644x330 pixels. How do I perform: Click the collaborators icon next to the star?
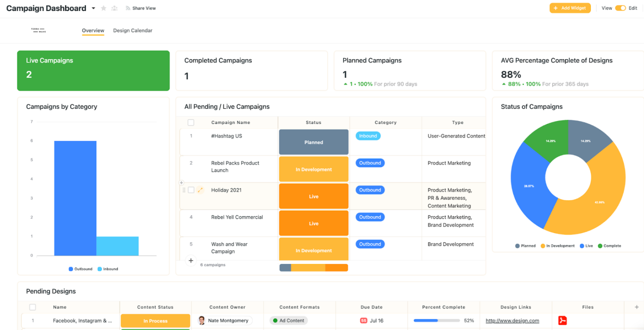(x=114, y=8)
